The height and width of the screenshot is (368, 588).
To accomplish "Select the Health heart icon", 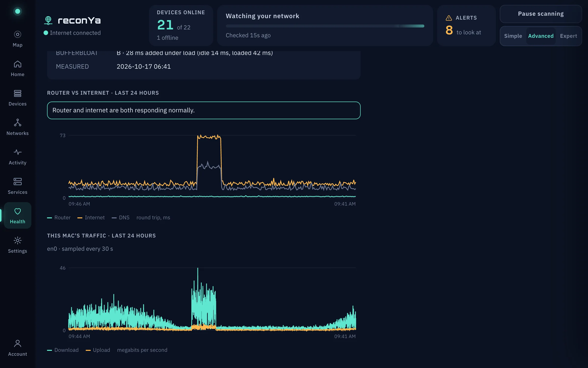I will (x=17, y=211).
